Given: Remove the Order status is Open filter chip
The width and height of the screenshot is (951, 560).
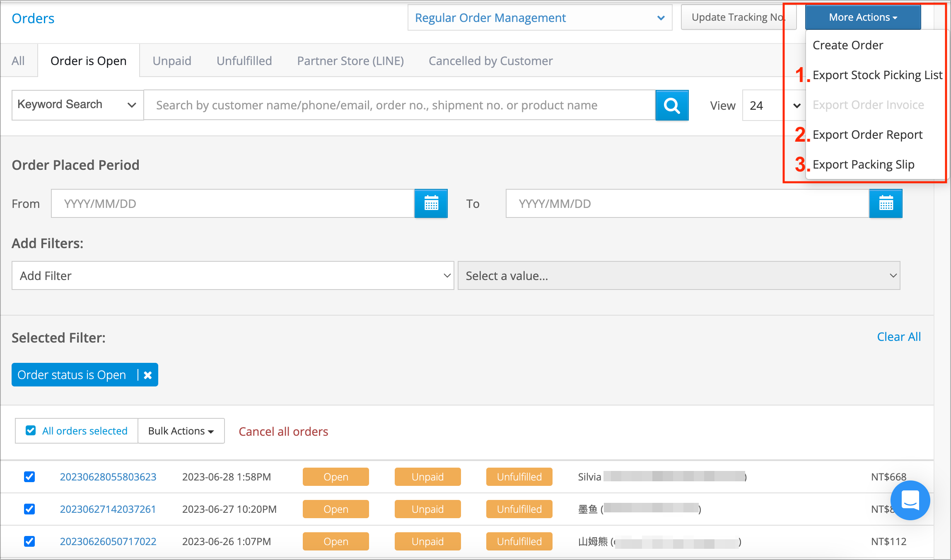Looking at the screenshot, I should point(148,374).
